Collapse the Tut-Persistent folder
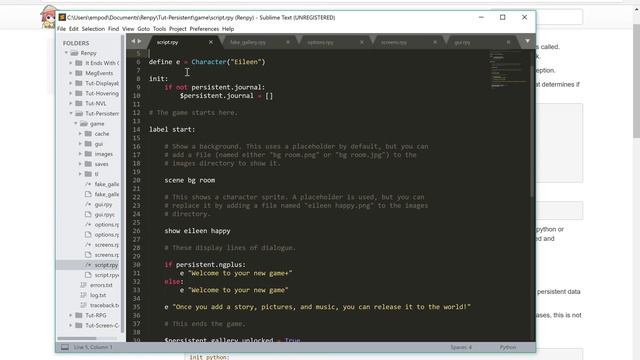Image resolution: width=640 pixels, height=360 pixels. click(71, 113)
